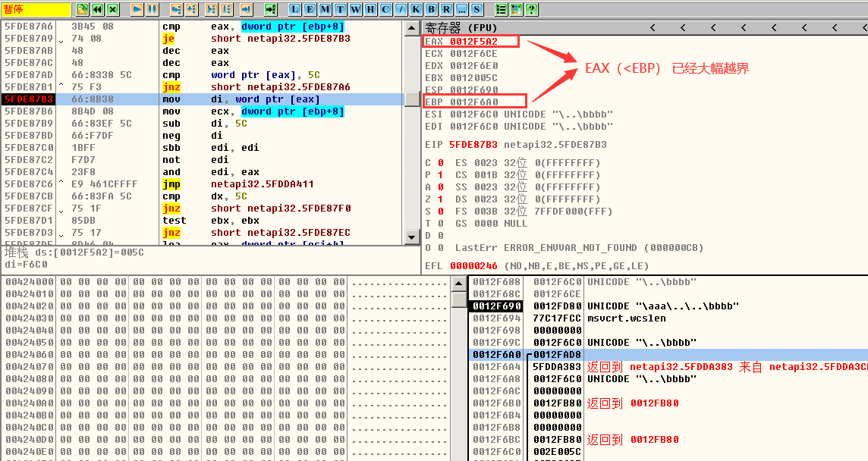
Task: Open debugging options list icon
Action: coord(501,9)
